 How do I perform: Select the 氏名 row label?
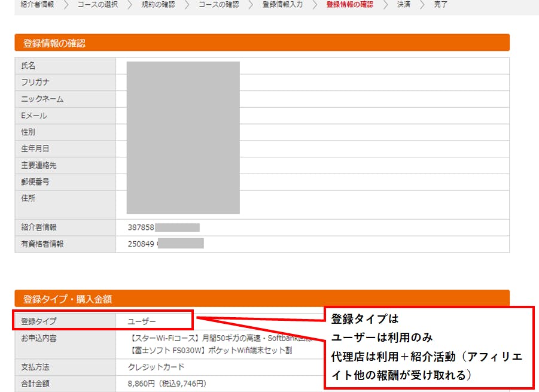coord(29,66)
